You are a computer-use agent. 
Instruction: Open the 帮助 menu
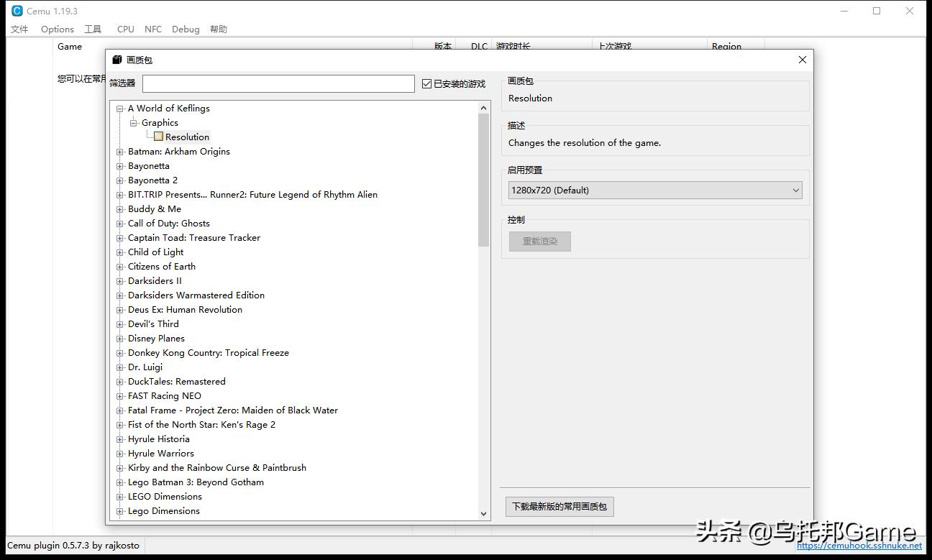tap(219, 29)
